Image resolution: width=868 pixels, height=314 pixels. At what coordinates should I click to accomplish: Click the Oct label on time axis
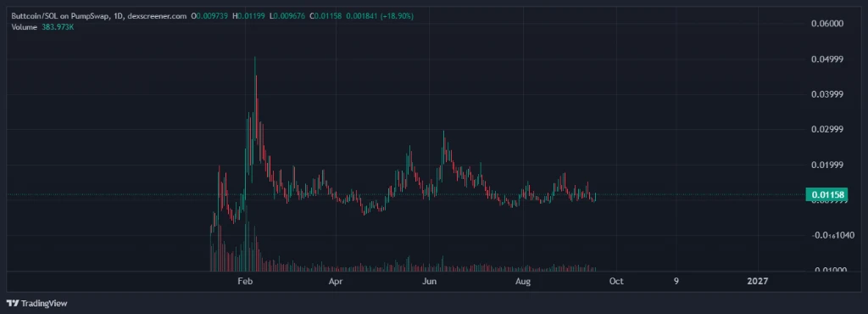pos(616,281)
